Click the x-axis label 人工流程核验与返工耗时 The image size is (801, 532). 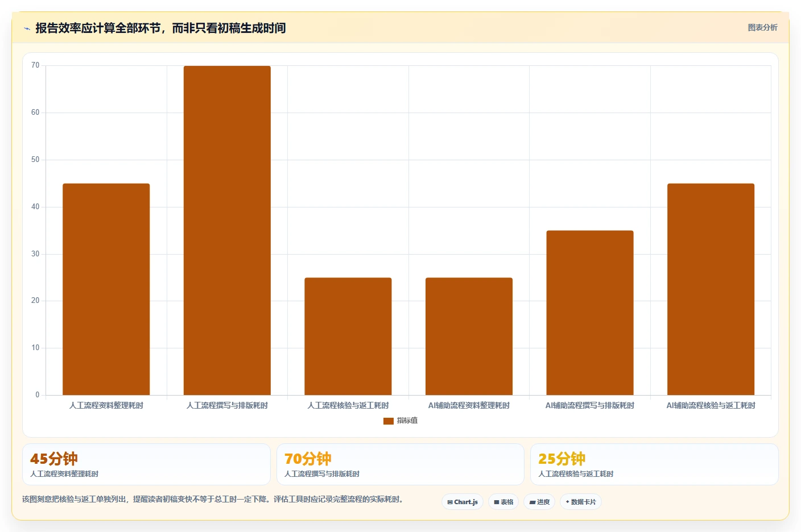tap(348, 405)
